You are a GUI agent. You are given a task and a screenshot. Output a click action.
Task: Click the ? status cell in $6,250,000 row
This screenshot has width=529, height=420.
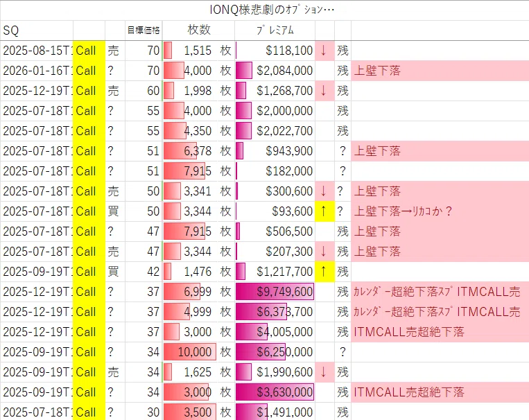(x=342, y=352)
